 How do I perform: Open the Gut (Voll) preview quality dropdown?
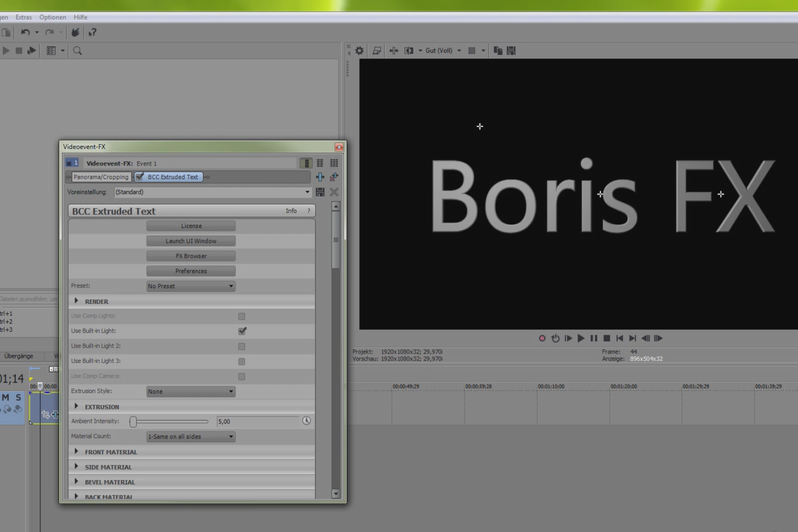[x=443, y=51]
